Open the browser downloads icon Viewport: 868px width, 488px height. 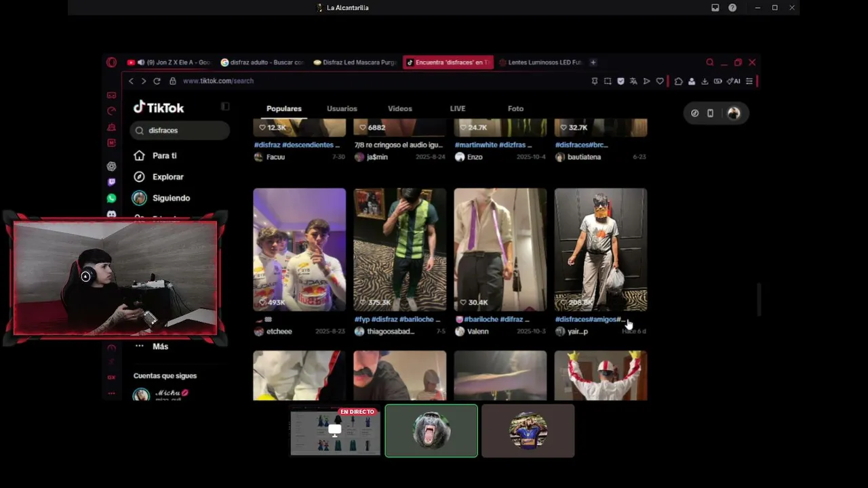(705, 81)
